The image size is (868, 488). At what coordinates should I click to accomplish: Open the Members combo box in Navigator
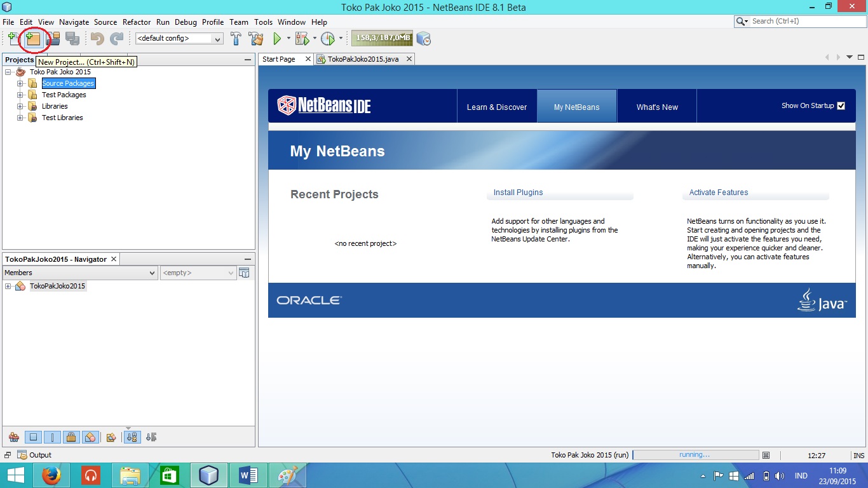coord(80,273)
